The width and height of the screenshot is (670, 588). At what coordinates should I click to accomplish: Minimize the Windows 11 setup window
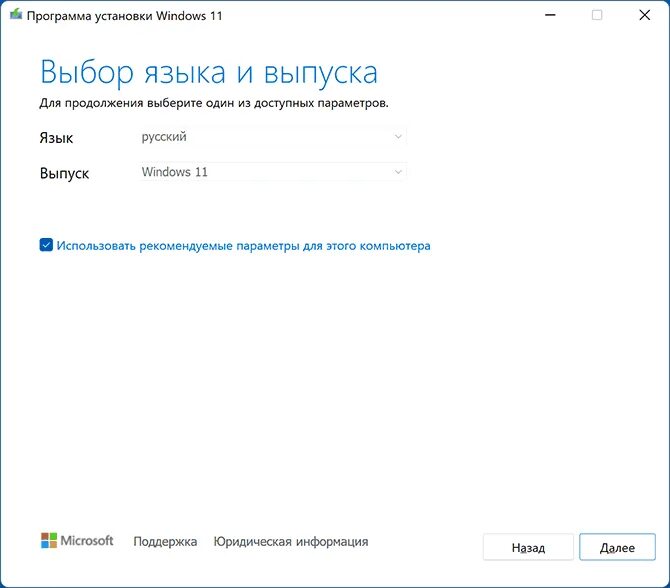coord(550,15)
